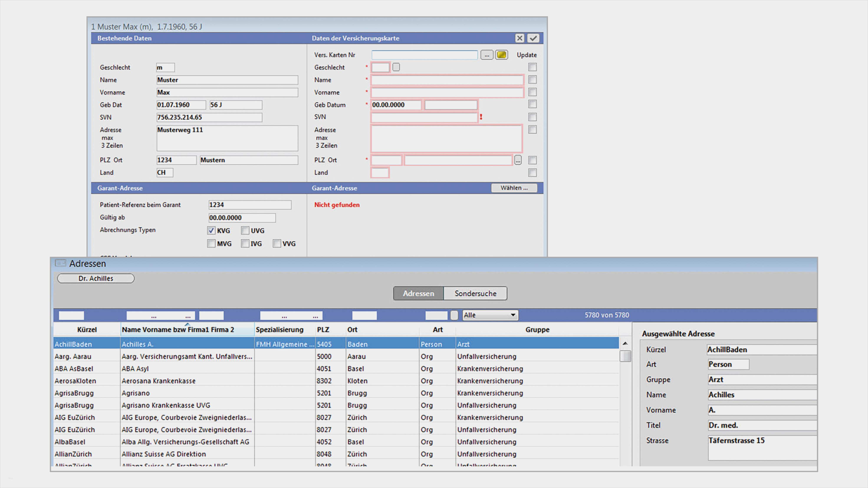
Task: Click small square button beside Geschlecht field
Action: point(396,67)
